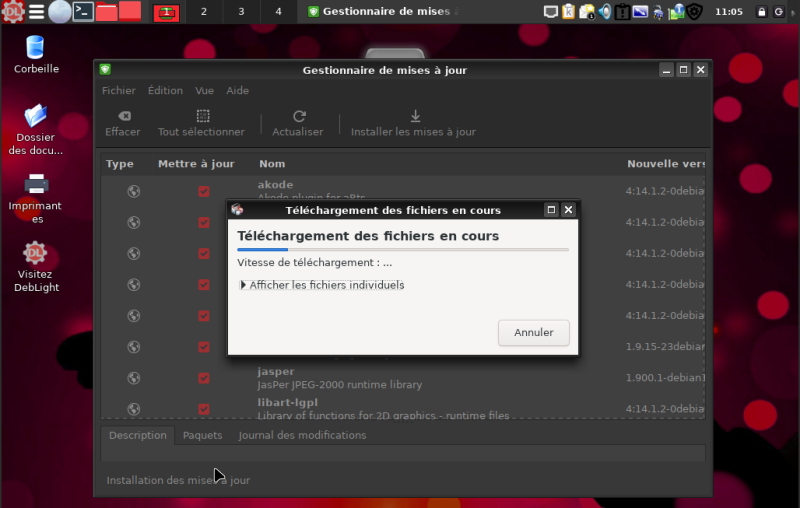800x508 pixels.
Task: Toggle the libart-lgpl update checkbox
Action: click(x=204, y=409)
